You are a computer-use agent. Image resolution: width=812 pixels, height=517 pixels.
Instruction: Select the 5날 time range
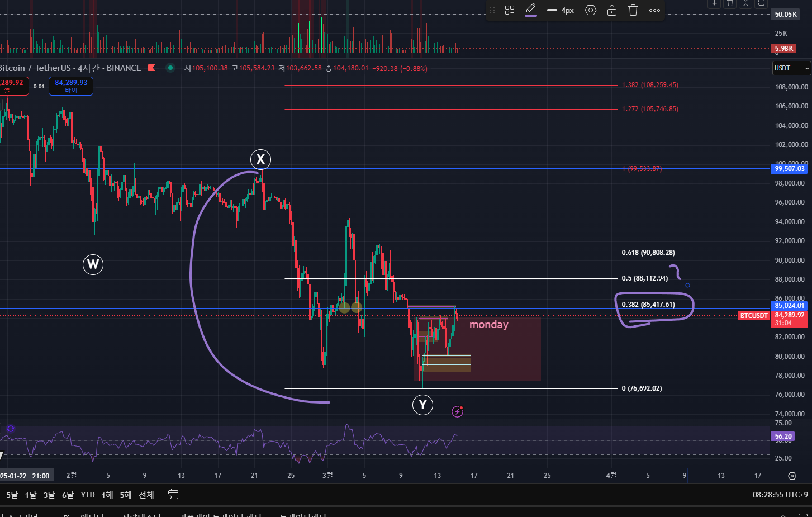(x=12, y=495)
